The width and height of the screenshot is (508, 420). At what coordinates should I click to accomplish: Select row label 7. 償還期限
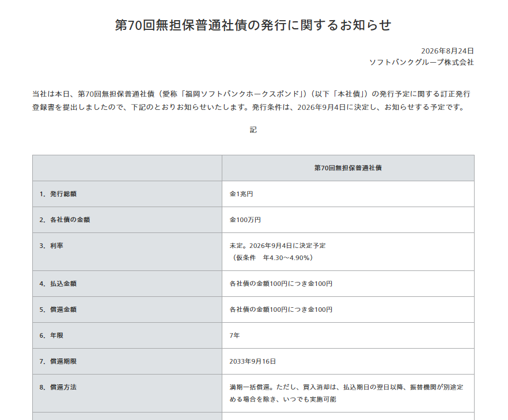click(x=58, y=361)
